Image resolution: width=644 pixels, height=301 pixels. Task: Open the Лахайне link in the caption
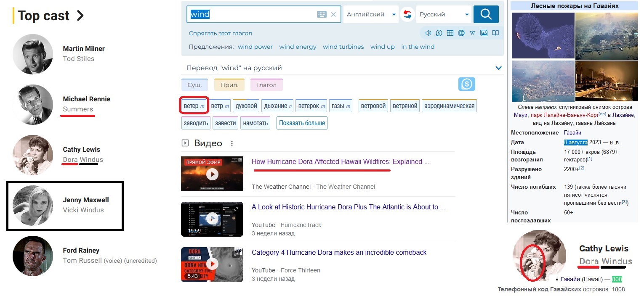(x=623, y=115)
